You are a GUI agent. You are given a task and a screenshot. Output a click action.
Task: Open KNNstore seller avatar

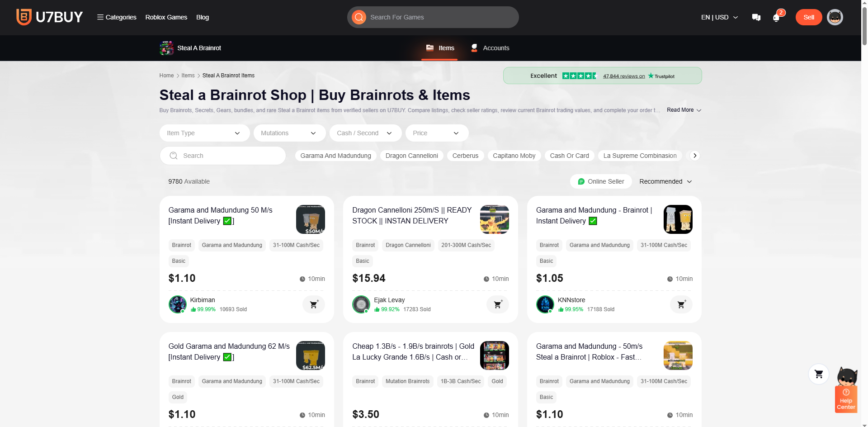coord(545,304)
